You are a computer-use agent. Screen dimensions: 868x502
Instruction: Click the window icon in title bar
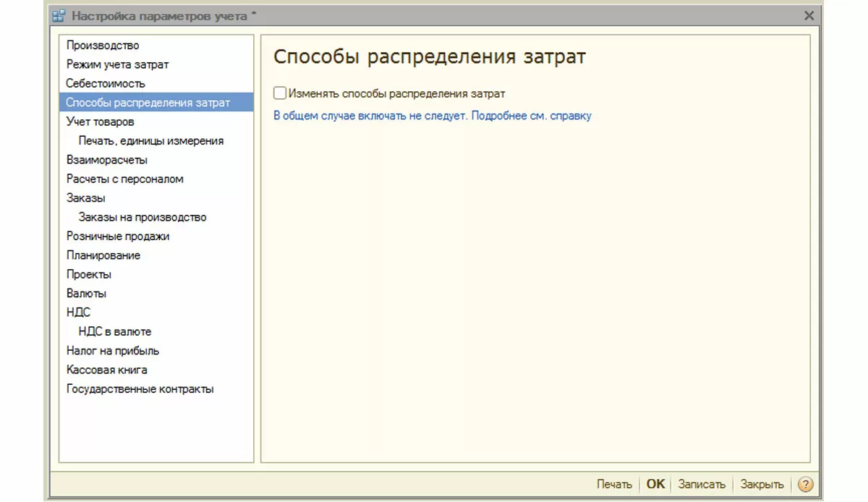pos(59,15)
